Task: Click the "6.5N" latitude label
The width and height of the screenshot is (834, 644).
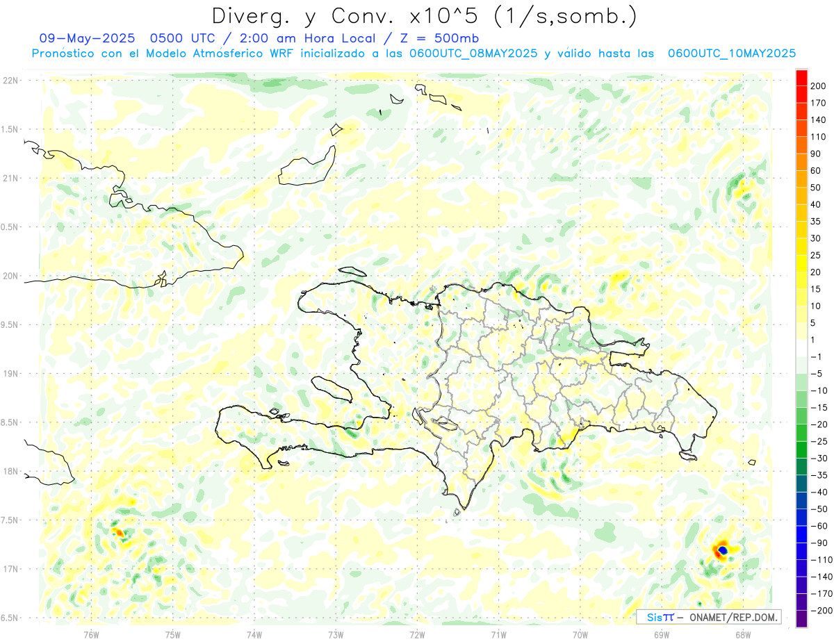Action: 10,618
